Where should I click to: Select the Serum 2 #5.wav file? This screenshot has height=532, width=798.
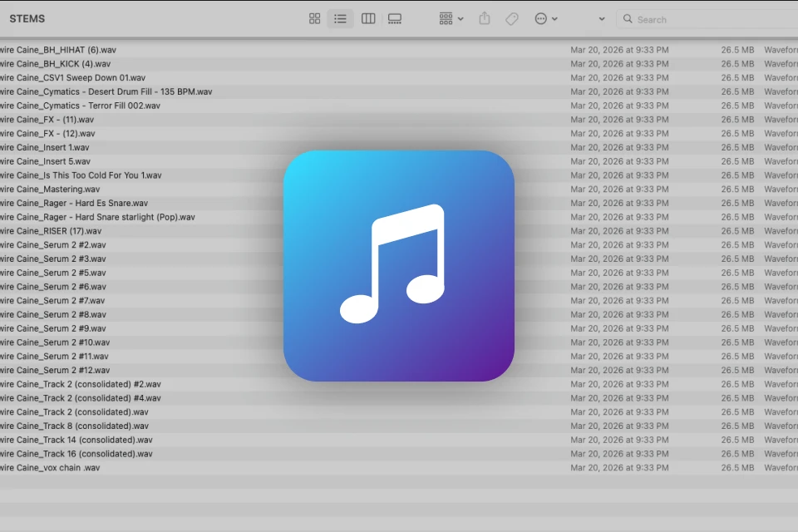pos(53,273)
